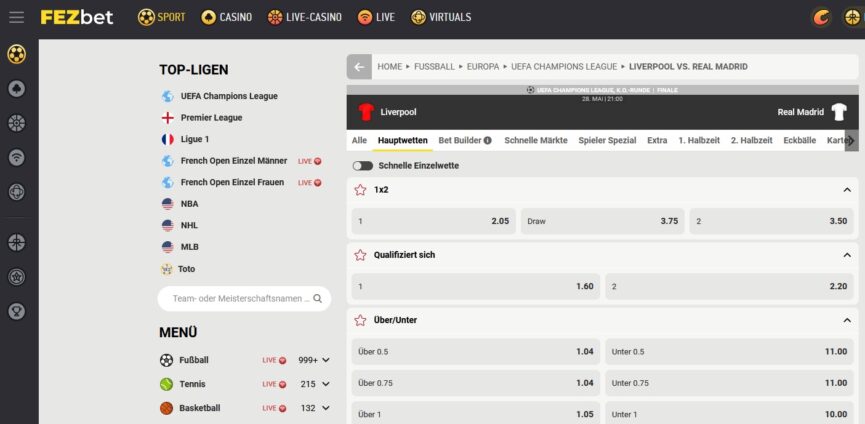Open the hamburger menu icon
The width and height of the screenshot is (865, 424).
tap(17, 18)
